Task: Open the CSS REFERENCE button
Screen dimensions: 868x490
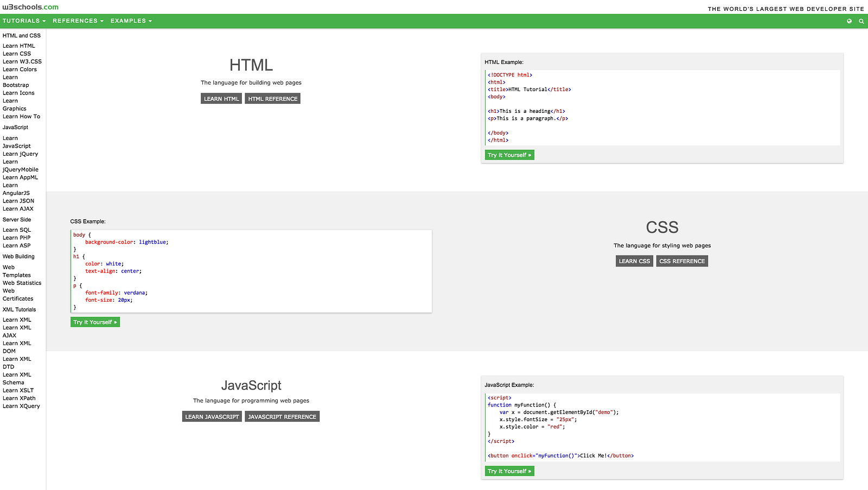Action: (682, 261)
